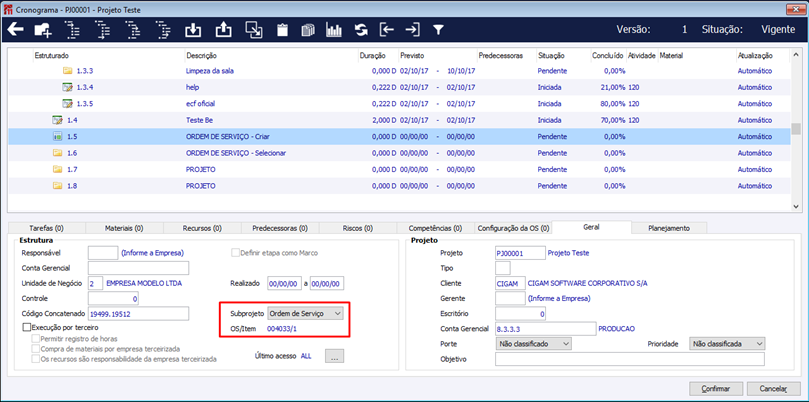Click the task icon of row 1.4
This screenshot has height=402, width=809.
coord(57,120)
